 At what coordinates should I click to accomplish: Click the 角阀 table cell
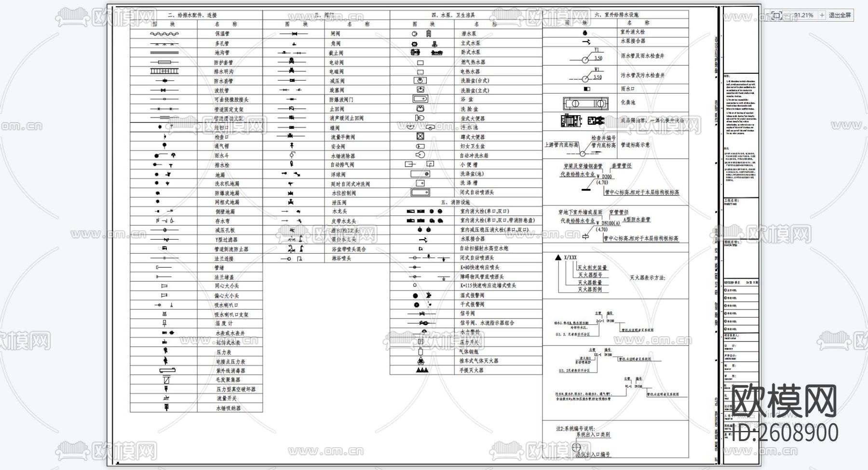[357, 43]
